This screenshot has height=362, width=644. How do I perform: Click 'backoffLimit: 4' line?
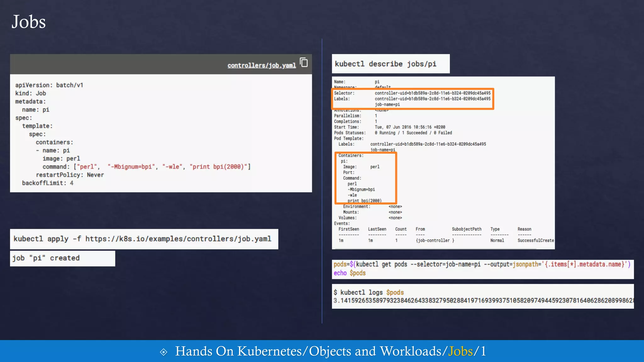click(x=48, y=183)
